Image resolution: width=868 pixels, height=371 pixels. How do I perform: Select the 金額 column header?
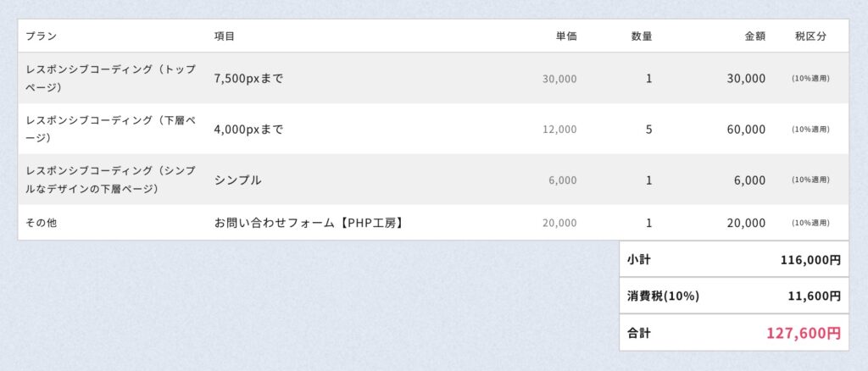754,36
